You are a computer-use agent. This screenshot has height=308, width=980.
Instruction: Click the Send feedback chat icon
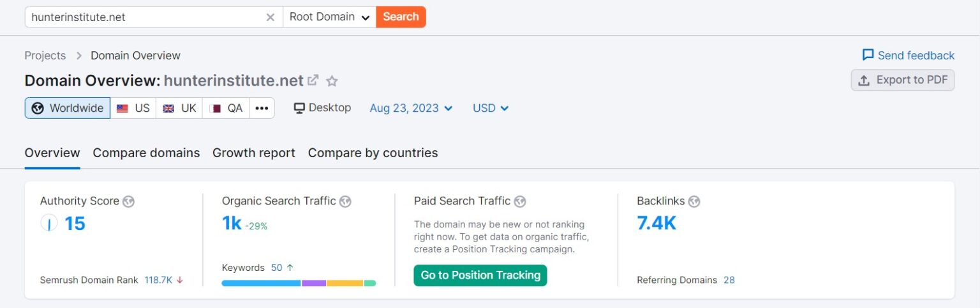pos(868,55)
